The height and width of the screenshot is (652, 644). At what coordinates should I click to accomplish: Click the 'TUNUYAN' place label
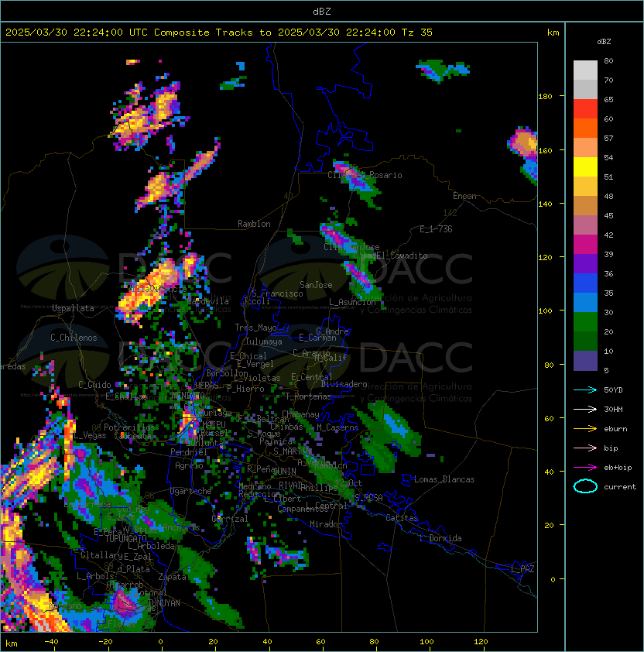coord(164,603)
